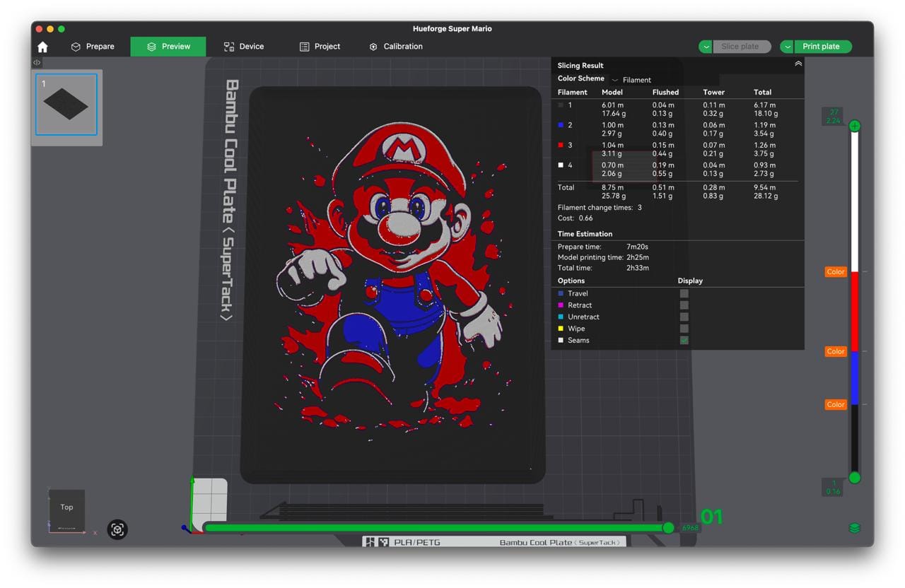This screenshot has height=588, width=905.
Task: Toggle the Unretract display checkbox
Action: tap(684, 317)
